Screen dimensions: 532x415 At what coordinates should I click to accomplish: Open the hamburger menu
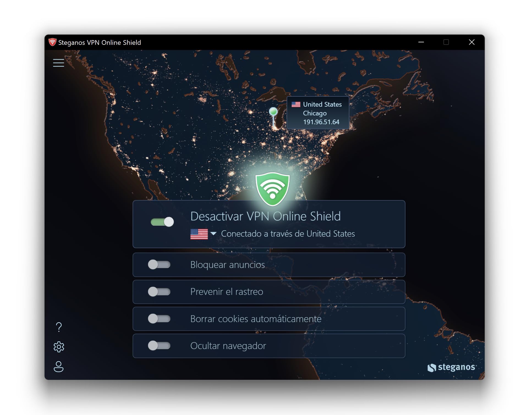tap(58, 63)
